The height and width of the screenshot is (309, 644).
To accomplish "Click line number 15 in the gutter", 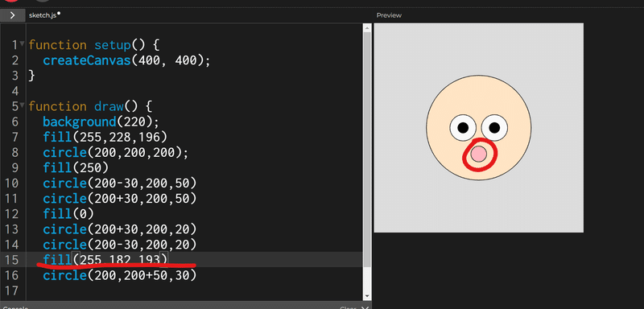I will [13, 260].
